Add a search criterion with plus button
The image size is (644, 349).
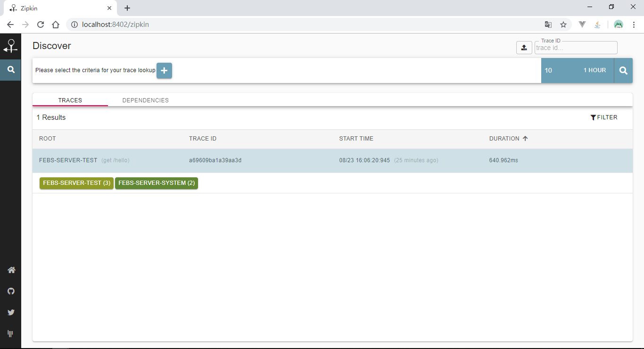pyautogui.click(x=164, y=70)
